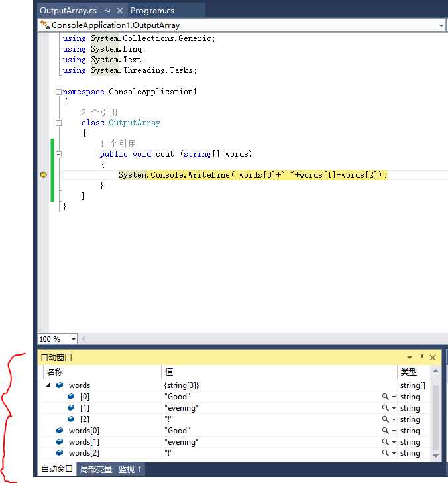Open visualizer dropdown arrow on [2] row
448x483 pixels.
pyautogui.click(x=394, y=419)
